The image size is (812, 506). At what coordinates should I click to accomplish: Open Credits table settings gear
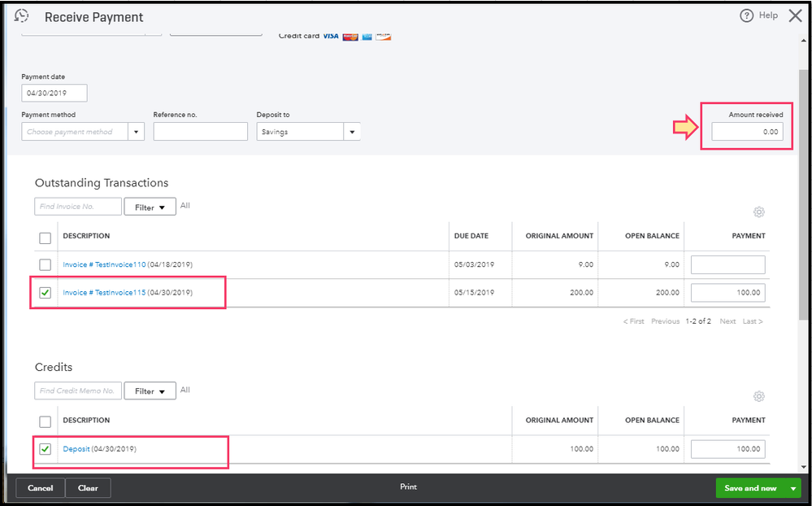758,396
